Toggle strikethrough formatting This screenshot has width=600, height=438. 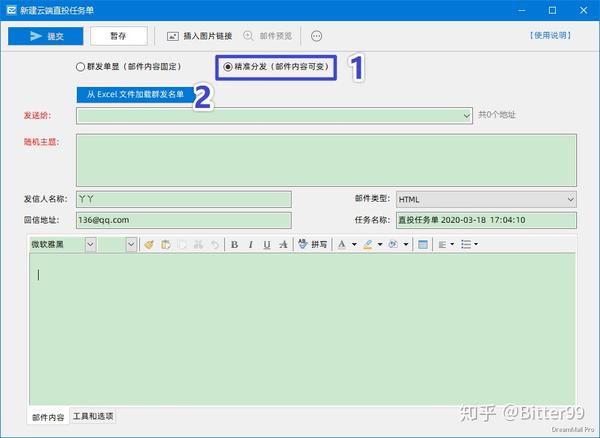click(x=283, y=244)
